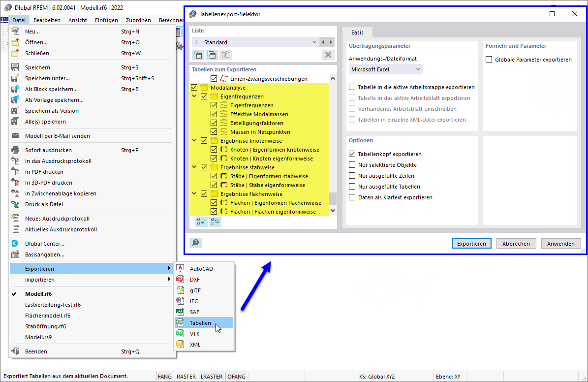
Task: Click the table list scrollbar thumb
Action: click(x=333, y=198)
